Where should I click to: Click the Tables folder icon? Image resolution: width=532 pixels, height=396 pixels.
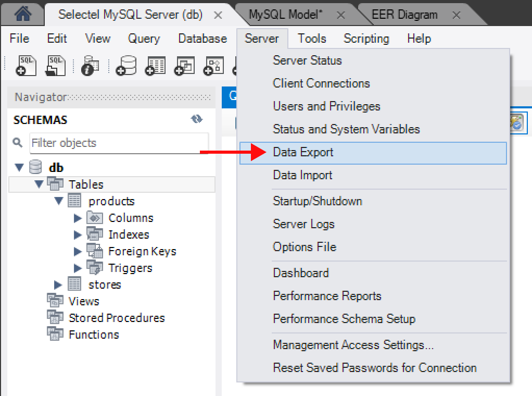point(55,184)
